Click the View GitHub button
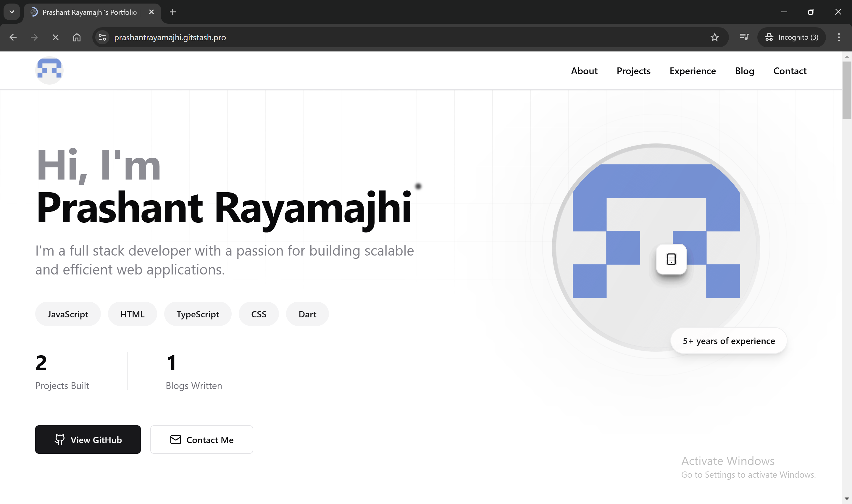Screen dimensions: 852x504 click(x=88, y=440)
